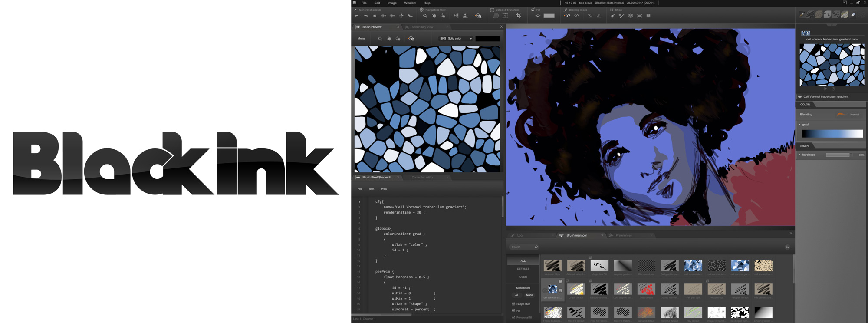Click the trash icon on selected cell voronoi brush
The width and height of the screenshot is (868, 323).
tap(560, 282)
